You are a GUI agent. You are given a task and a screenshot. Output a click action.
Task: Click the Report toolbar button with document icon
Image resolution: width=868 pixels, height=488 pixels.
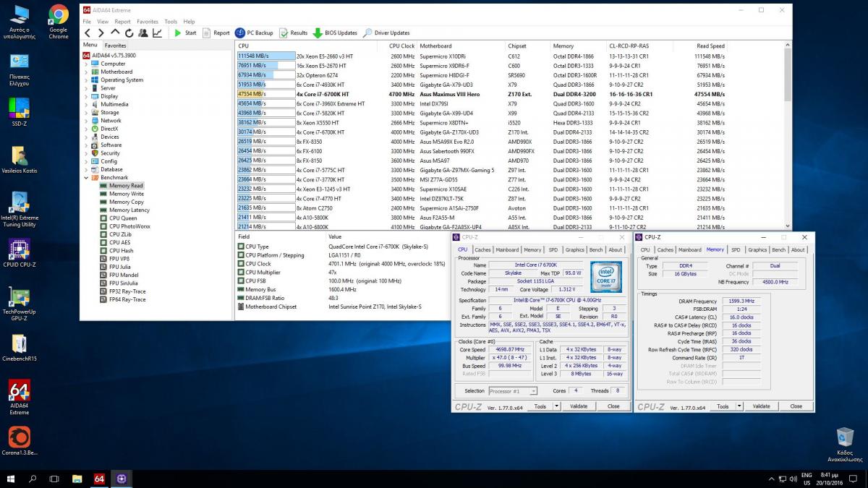216,33
